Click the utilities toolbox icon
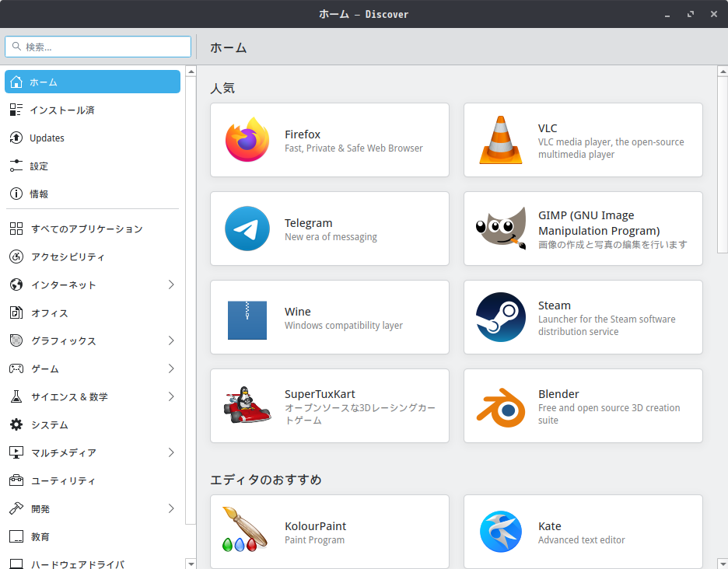The width and height of the screenshot is (728, 569). 16,480
